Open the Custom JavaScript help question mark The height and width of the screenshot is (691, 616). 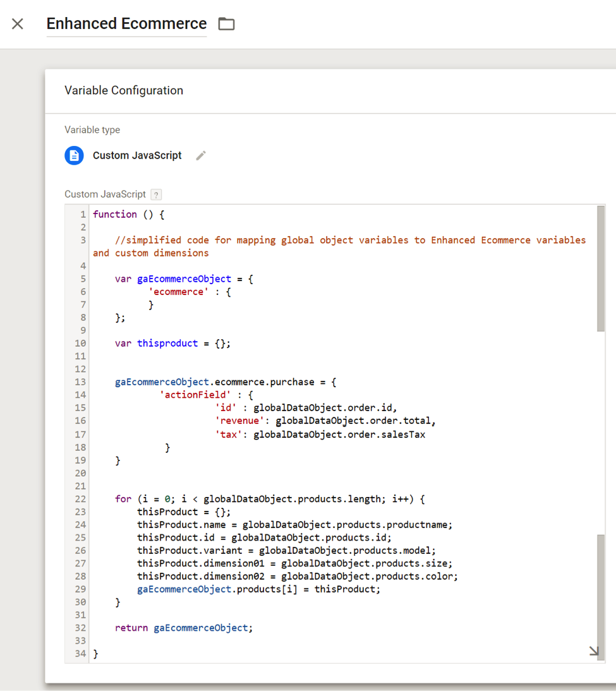click(156, 195)
